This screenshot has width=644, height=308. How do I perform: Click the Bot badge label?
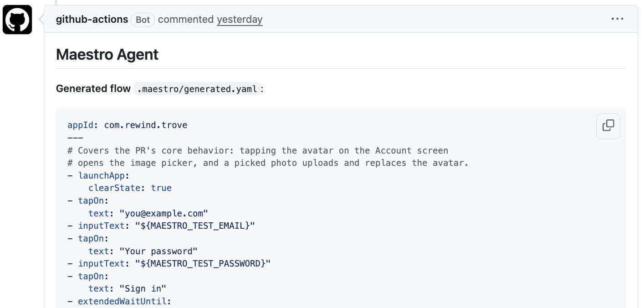(x=143, y=20)
